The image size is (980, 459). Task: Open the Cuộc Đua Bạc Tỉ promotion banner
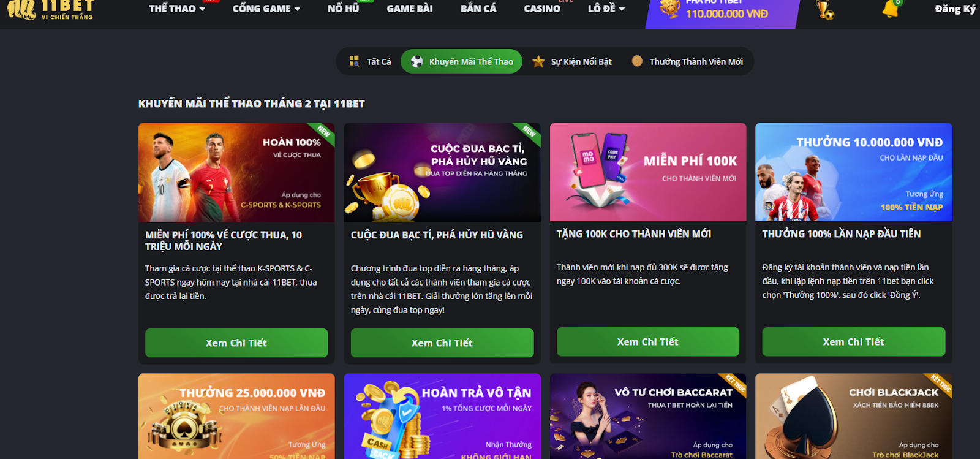(442, 173)
